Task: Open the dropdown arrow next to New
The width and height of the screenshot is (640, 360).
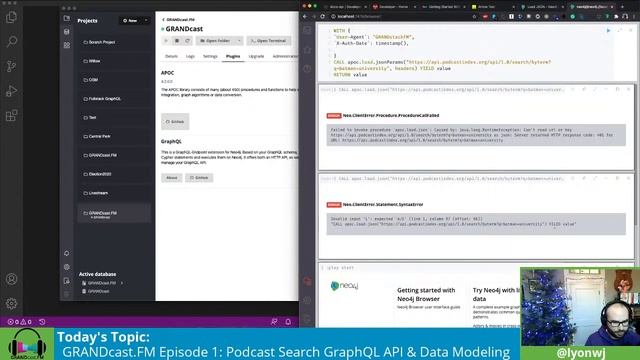Action: (146, 20)
